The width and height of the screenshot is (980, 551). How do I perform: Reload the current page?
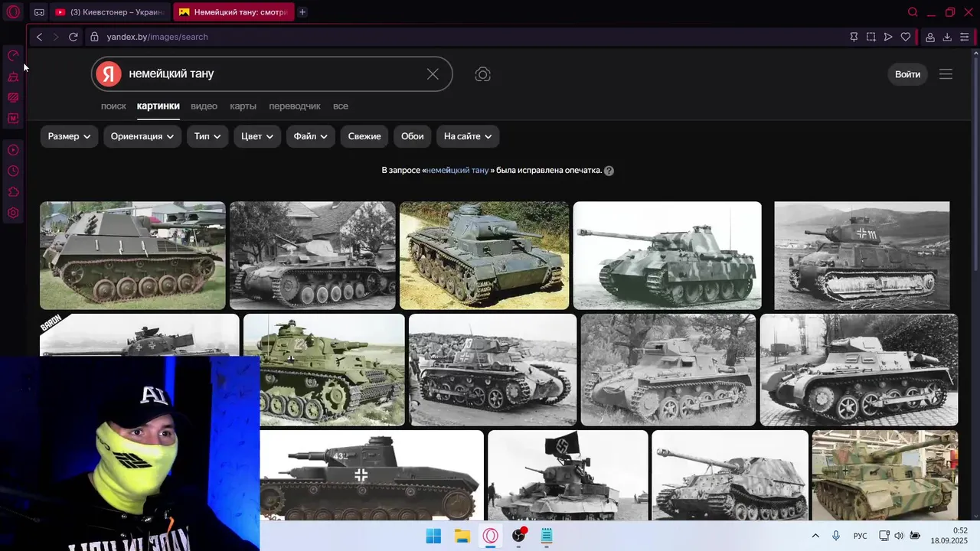point(73,37)
